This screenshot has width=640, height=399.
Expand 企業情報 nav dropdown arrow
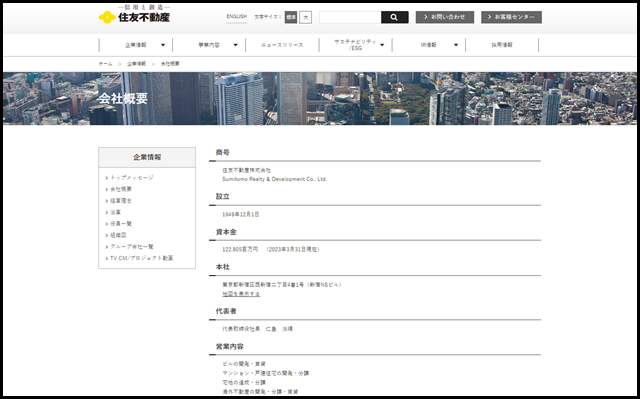pos(163,45)
